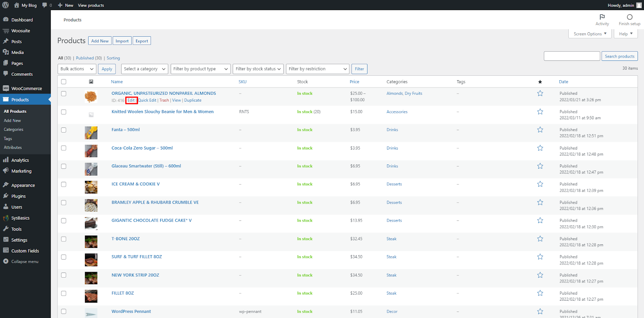Open Add New submenu item
The height and width of the screenshot is (318, 644).
coord(12,121)
